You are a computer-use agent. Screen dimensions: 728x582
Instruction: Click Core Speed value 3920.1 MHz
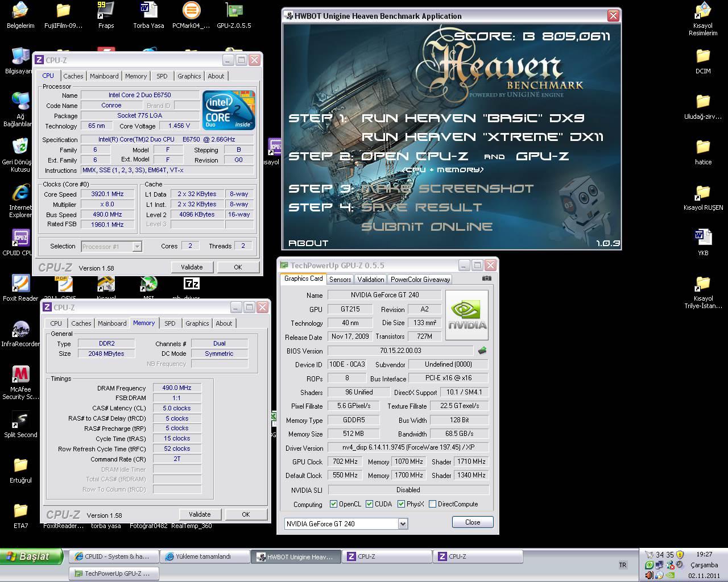click(107, 194)
